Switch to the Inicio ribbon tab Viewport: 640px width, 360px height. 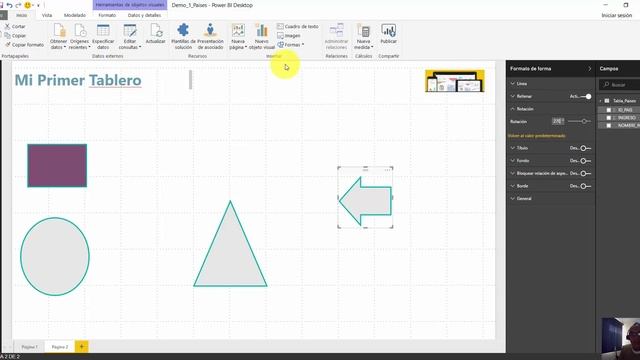pyautogui.click(x=21, y=15)
